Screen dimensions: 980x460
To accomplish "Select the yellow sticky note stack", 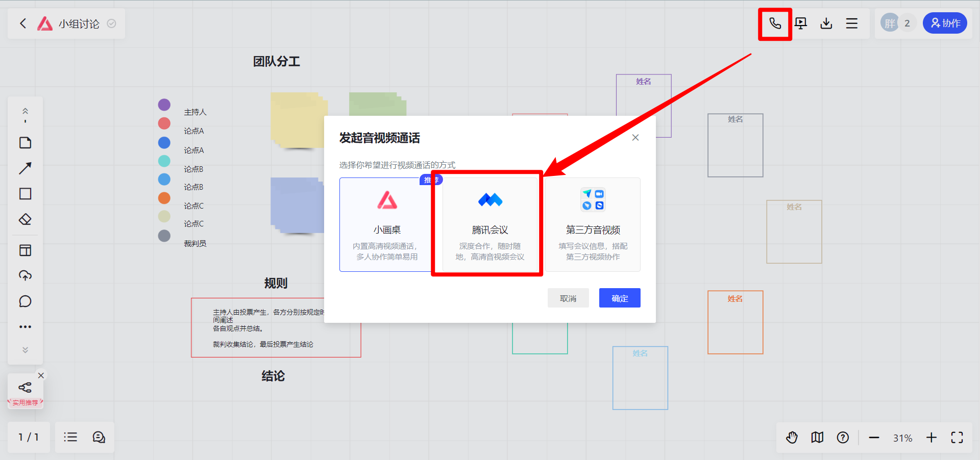I will point(298,121).
